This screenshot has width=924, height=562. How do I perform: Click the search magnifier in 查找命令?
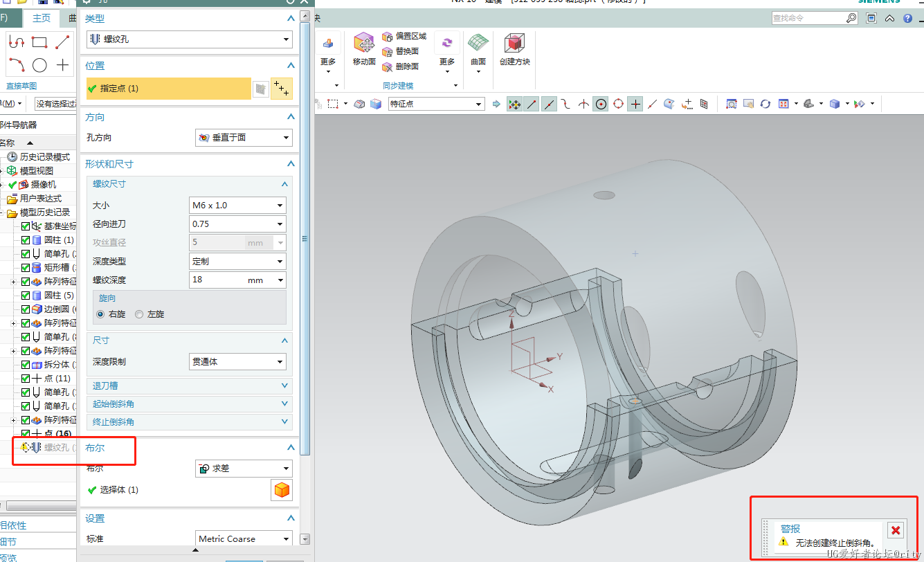click(851, 19)
